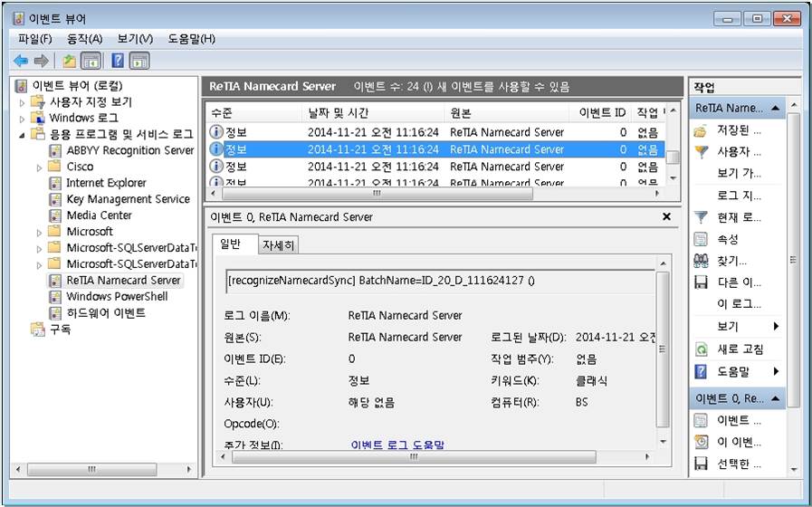812x507 pixels.
Task: Collapse ReTIA Name... actions section
Action: (776, 109)
